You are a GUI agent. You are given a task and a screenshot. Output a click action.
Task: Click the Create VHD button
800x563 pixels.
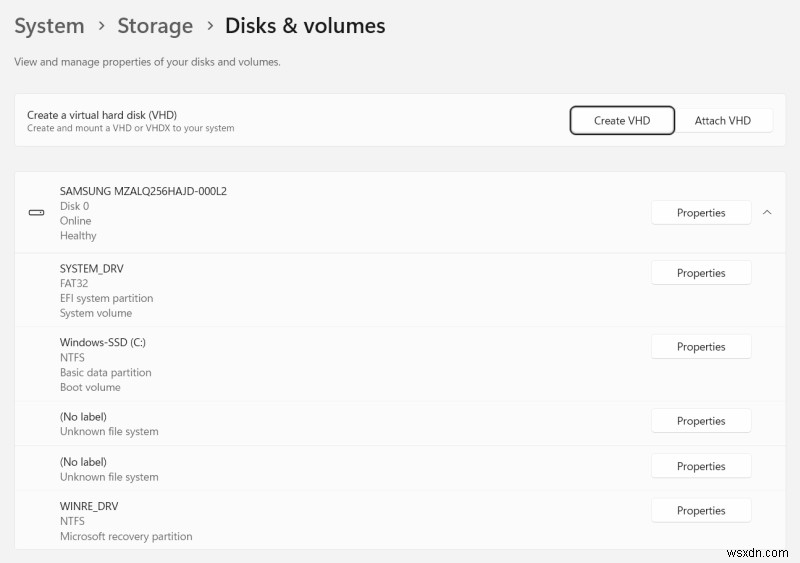[622, 120]
